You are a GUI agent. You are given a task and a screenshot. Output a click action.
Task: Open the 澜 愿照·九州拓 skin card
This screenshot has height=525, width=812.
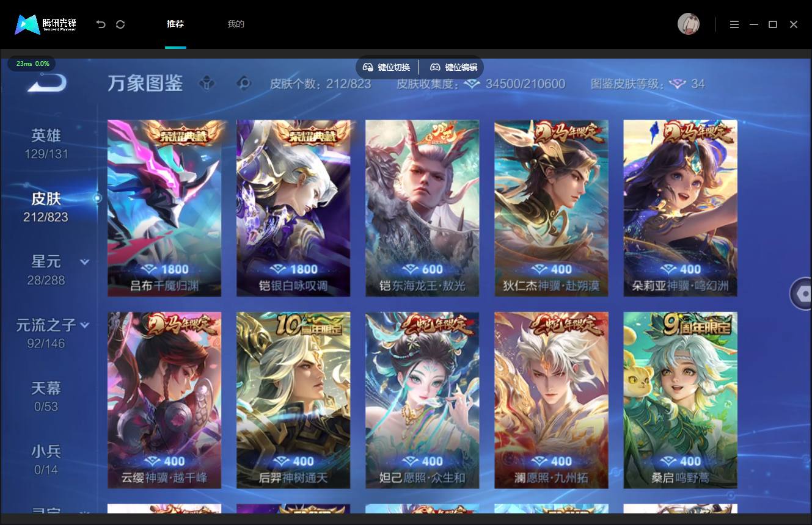pyautogui.click(x=551, y=400)
